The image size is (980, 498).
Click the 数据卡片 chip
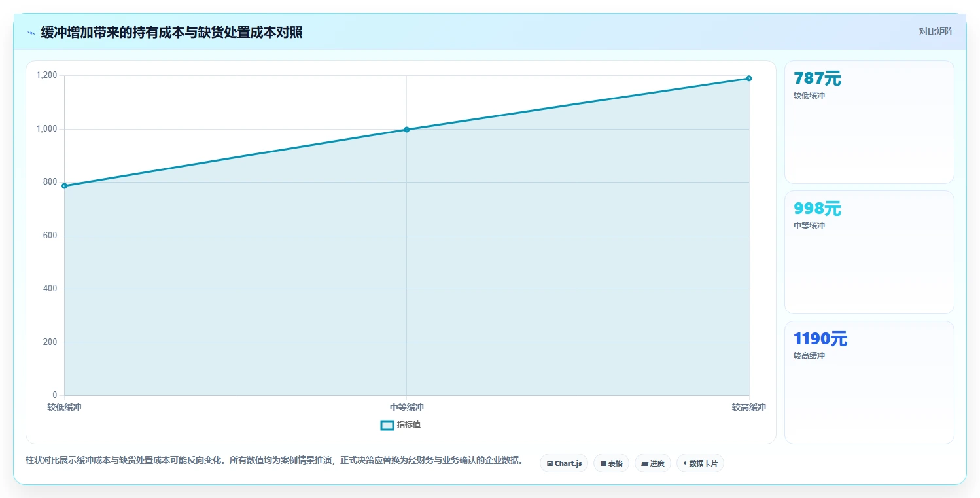point(700,463)
